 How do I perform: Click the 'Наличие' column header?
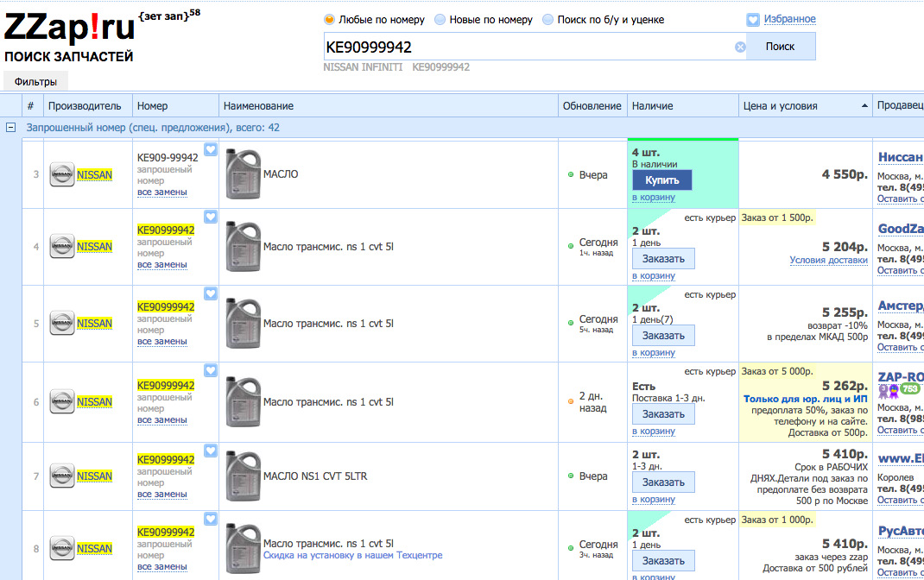click(653, 106)
